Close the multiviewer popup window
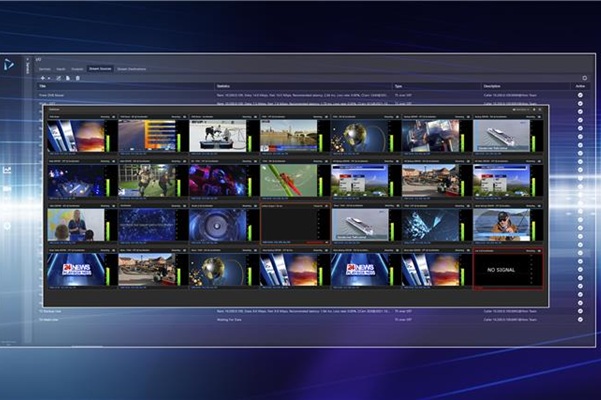 [540, 110]
